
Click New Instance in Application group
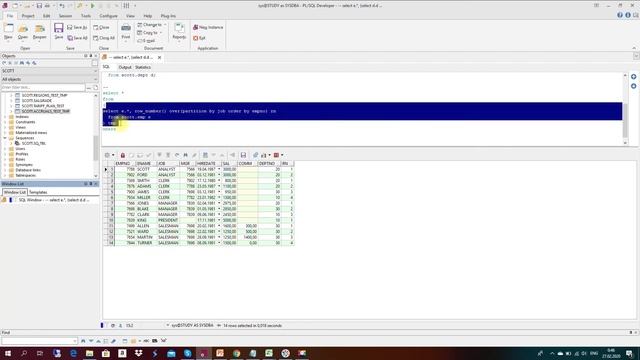point(208,27)
